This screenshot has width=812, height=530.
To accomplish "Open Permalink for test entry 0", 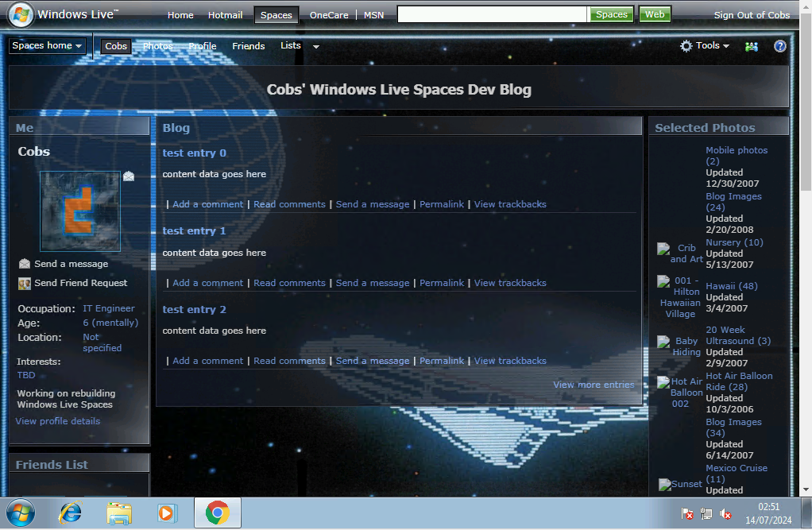I will point(442,204).
